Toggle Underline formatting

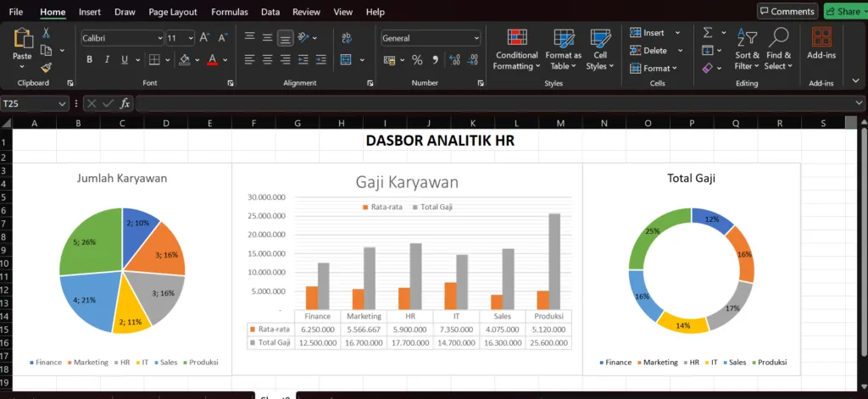point(124,60)
